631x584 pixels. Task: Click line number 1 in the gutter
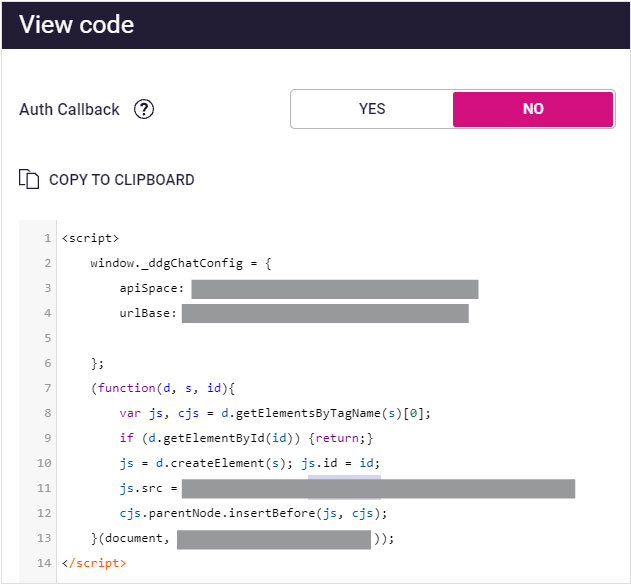47,238
